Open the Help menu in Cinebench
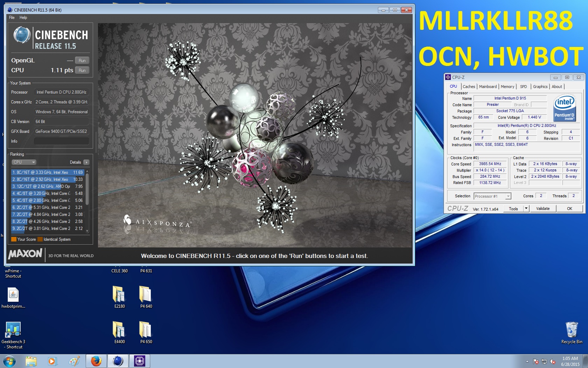This screenshot has height=368, width=588. (x=23, y=18)
